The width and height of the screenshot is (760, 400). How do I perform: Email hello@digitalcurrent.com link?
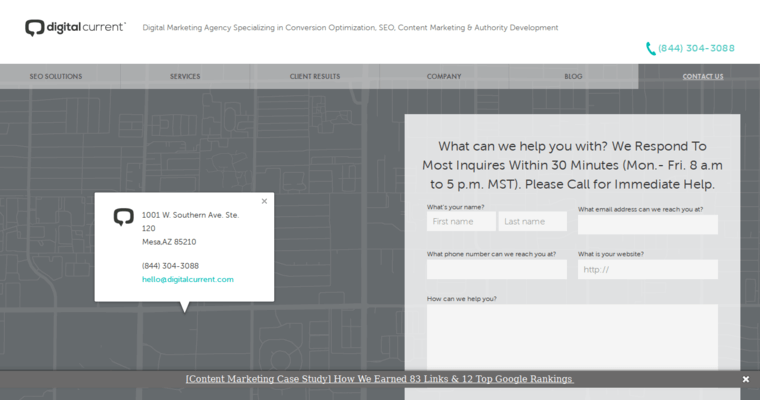click(x=188, y=279)
